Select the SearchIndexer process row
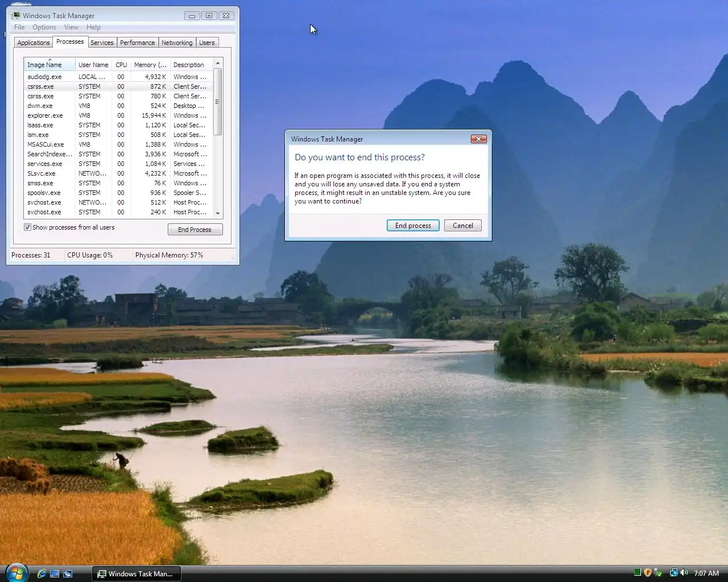The image size is (728, 582). tap(118, 154)
